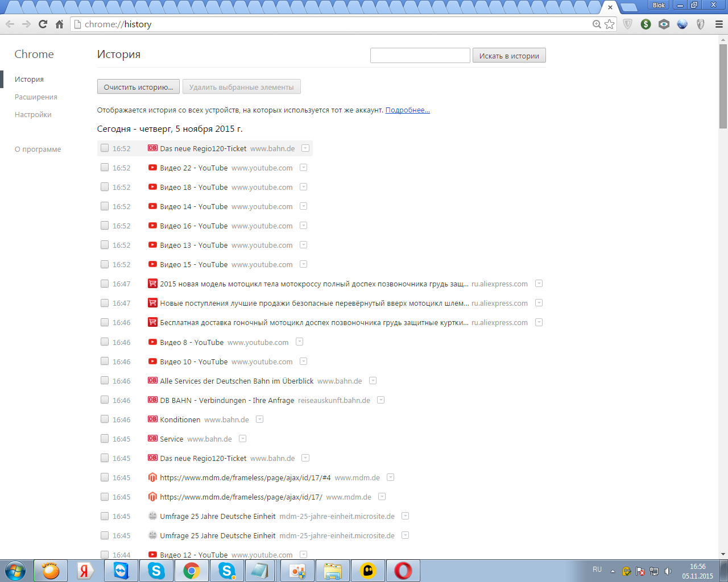Open О программе in sidebar
728x582 pixels.
pyautogui.click(x=38, y=149)
